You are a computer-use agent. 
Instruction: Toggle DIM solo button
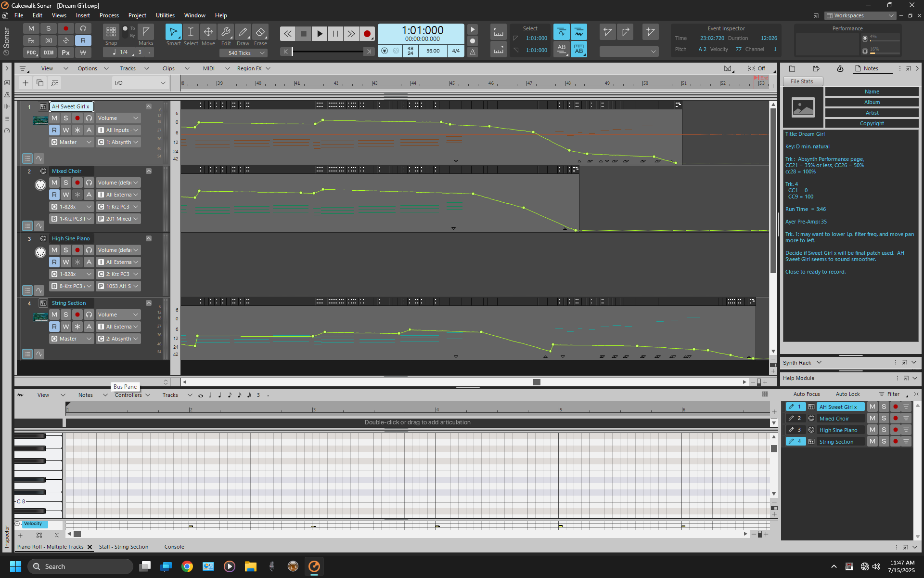[49, 53]
